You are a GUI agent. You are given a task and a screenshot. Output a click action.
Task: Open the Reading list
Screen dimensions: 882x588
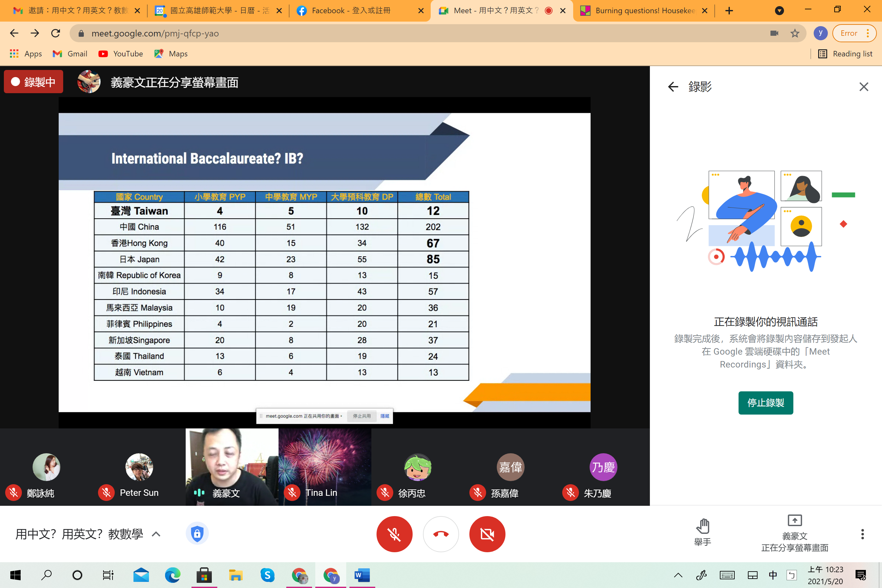845,54
